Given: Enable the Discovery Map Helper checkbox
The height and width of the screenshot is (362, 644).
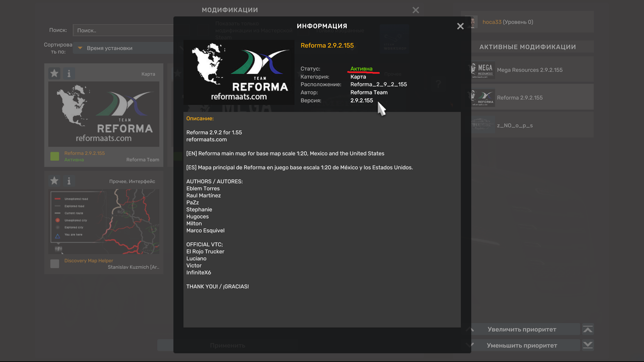Looking at the screenshot, I should point(55,263).
